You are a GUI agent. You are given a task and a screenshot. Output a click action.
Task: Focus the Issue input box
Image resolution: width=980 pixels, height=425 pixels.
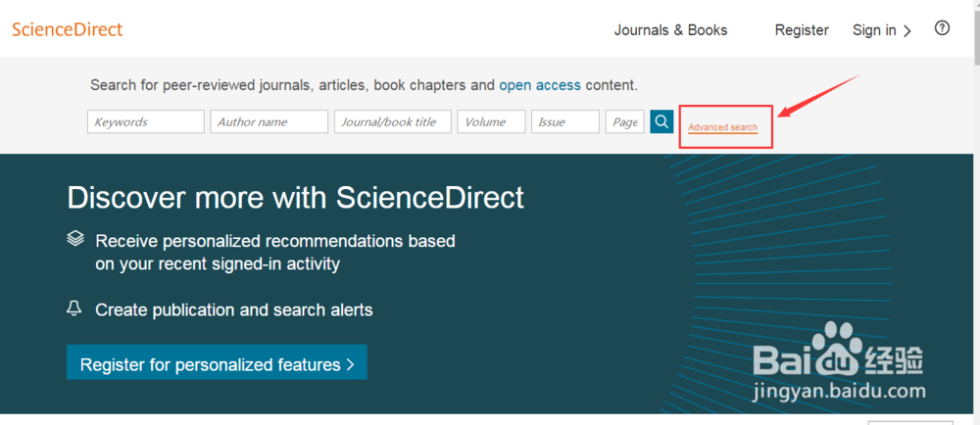tap(564, 121)
